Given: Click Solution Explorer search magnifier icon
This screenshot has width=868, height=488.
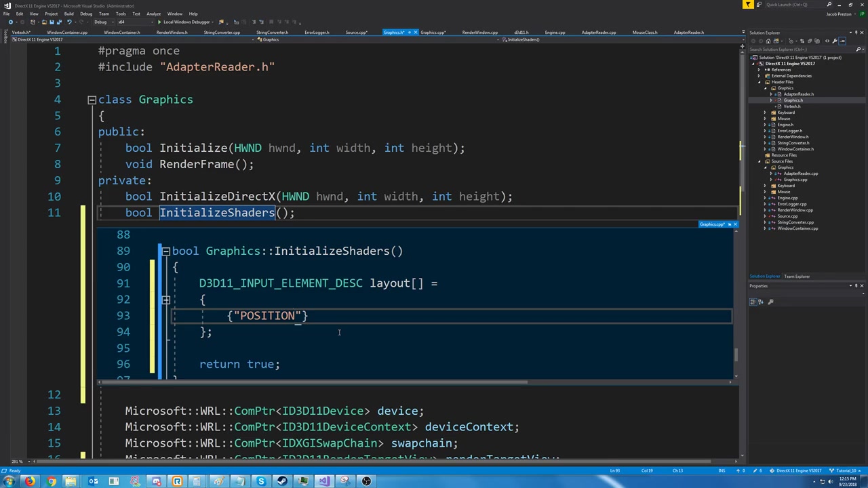Looking at the screenshot, I should (859, 49).
